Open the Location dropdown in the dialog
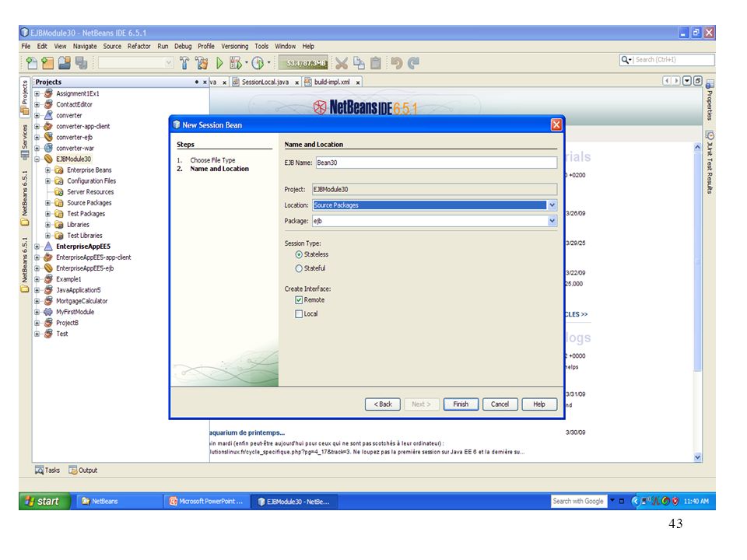This screenshot has height=560, width=747. click(552, 205)
